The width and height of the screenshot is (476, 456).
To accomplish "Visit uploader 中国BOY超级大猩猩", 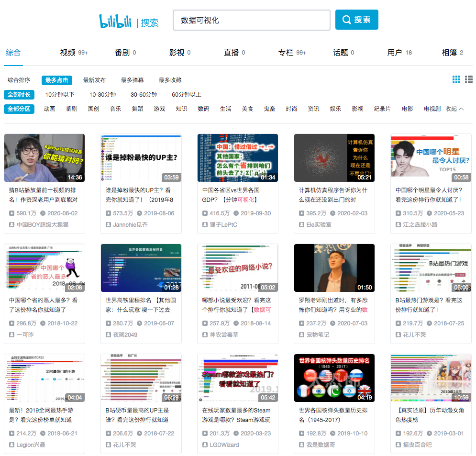I will pos(43,225).
